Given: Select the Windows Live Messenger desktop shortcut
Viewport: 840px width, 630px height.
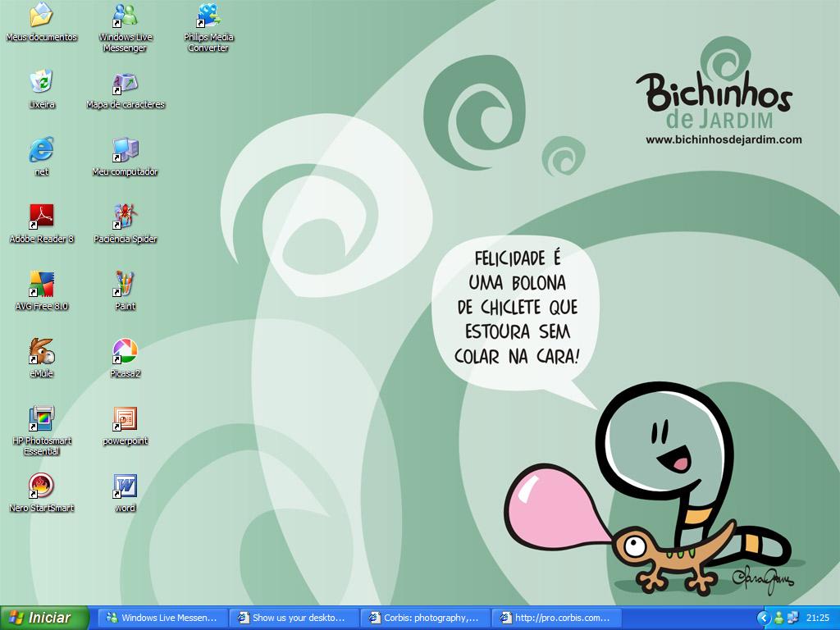Looking at the screenshot, I should [x=125, y=16].
